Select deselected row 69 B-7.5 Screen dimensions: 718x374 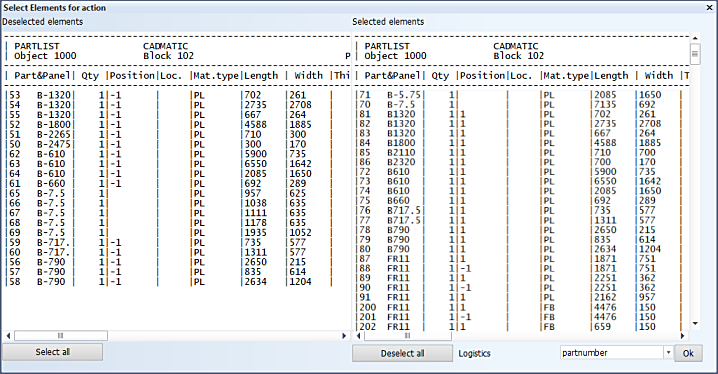[177, 233]
